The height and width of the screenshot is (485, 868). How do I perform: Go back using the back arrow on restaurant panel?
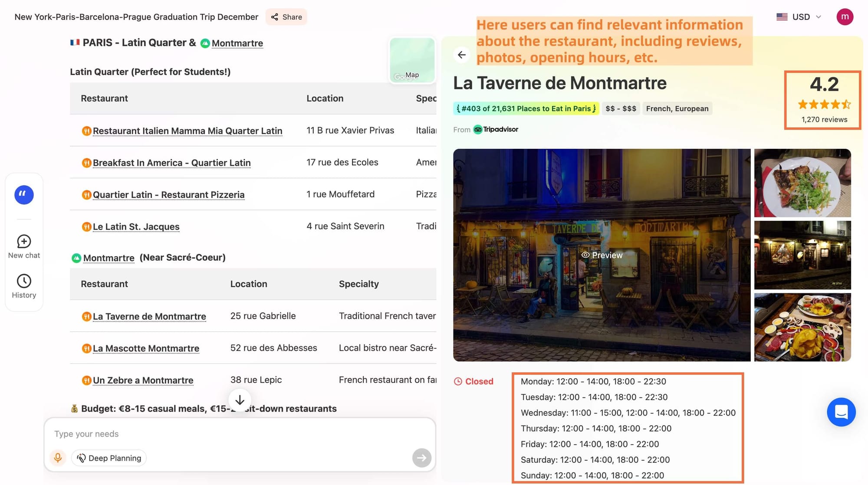(461, 55)
